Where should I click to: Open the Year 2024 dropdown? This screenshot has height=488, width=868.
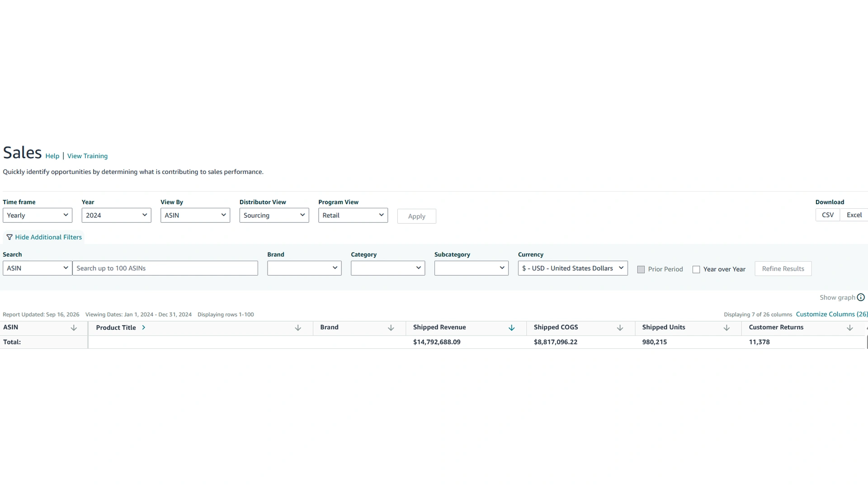pyautogui.click(x=116, y=215)
